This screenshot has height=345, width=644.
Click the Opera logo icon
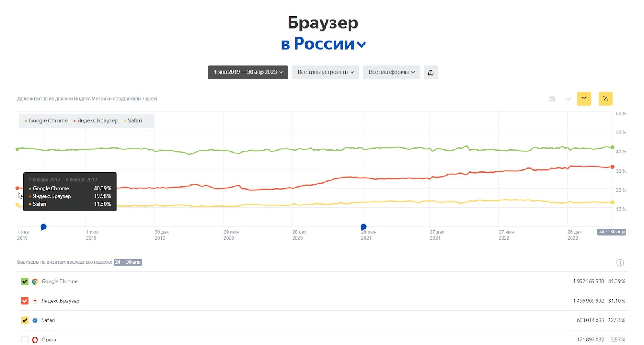[35, 340]
